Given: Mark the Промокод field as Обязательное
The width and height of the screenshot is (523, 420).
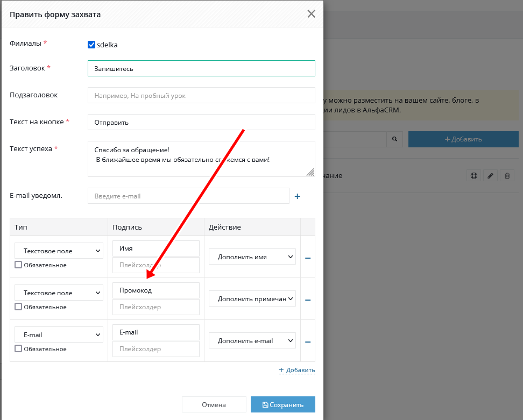Looking at the screenshot, I should coord(18,307).
